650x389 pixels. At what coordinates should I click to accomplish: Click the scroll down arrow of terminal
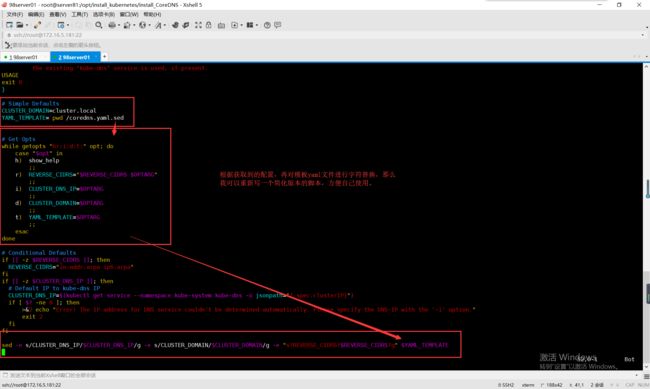tap(647, 367)
